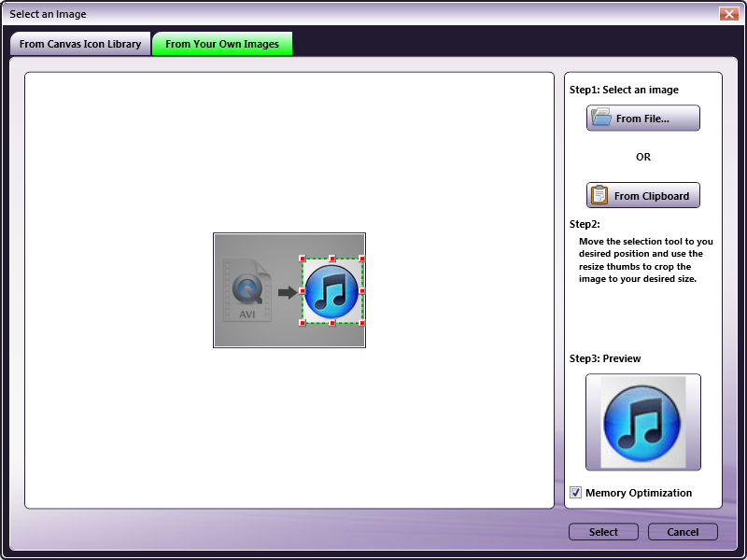Switch to From Canvas Icon Library tab

pos(80,44)
